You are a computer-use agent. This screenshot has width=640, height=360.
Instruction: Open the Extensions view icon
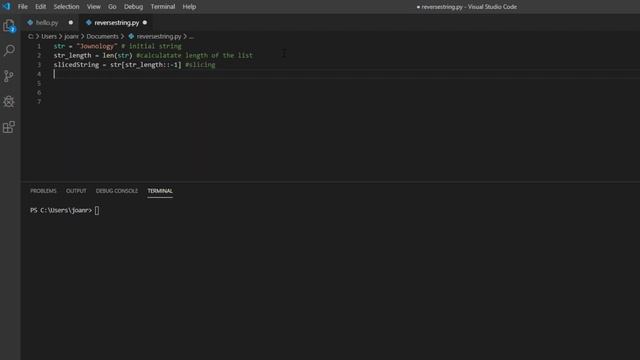tap(9, 127)
